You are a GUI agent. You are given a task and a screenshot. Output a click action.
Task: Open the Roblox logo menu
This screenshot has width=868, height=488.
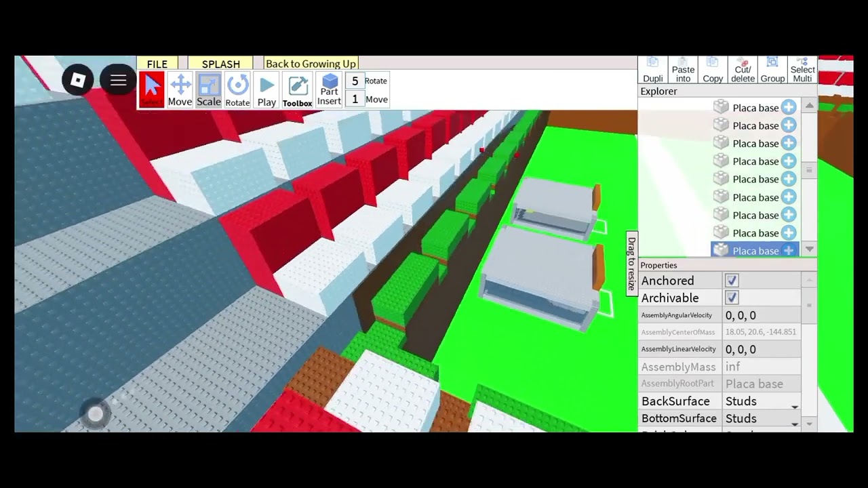click(x=77, y=81)
